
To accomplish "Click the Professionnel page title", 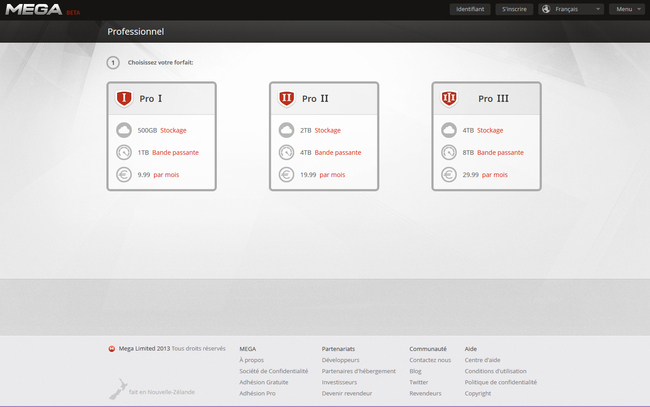I will [136, 31].
